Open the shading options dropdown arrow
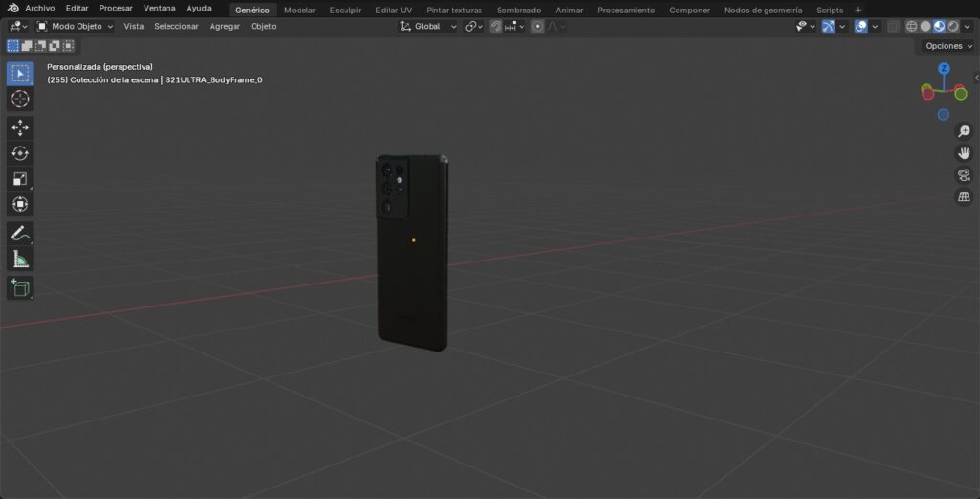Image resolution: width=980 pixels, height=499 pixels. pyautogui.click(x=967, y=26)
